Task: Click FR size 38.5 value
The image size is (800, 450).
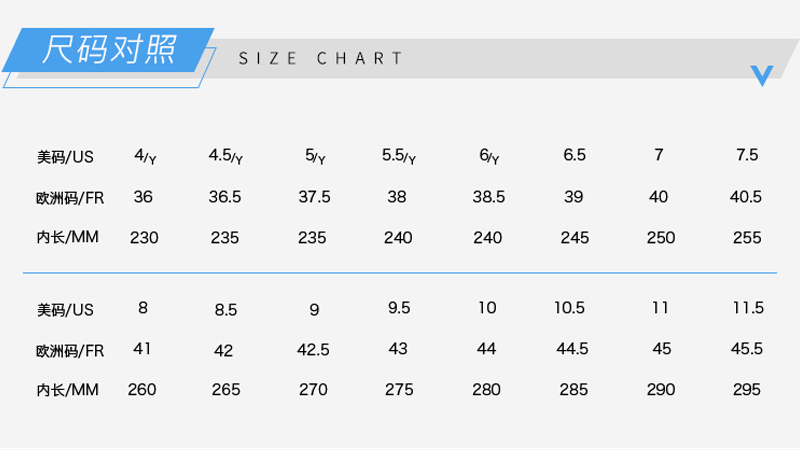Action: (488, 197)
